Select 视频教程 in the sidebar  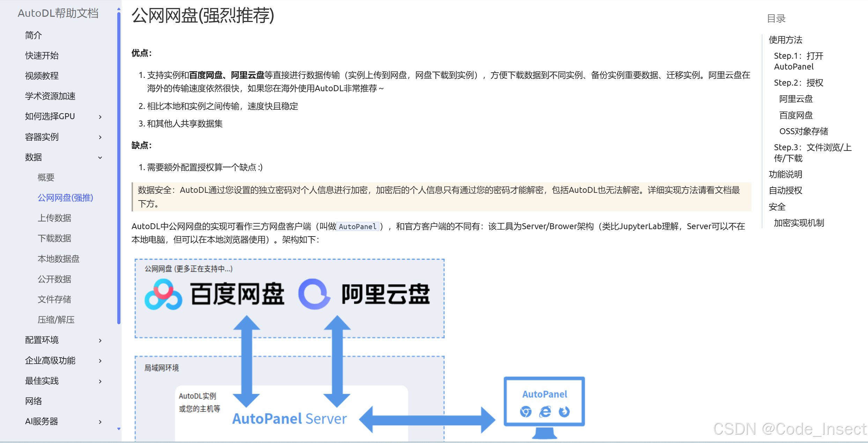point(42,75)
